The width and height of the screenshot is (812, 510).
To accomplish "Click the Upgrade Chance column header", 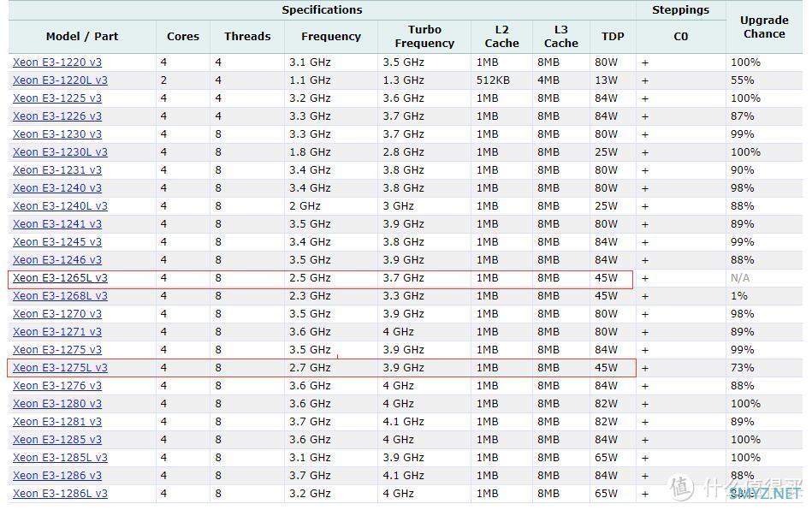I will (x=764, y=27).
